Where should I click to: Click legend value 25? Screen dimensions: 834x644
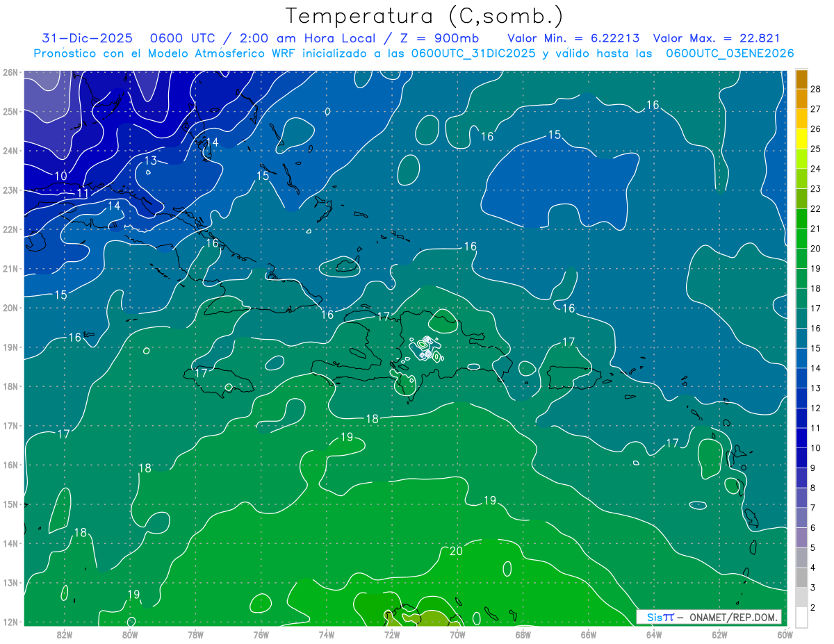click(815, 149)
